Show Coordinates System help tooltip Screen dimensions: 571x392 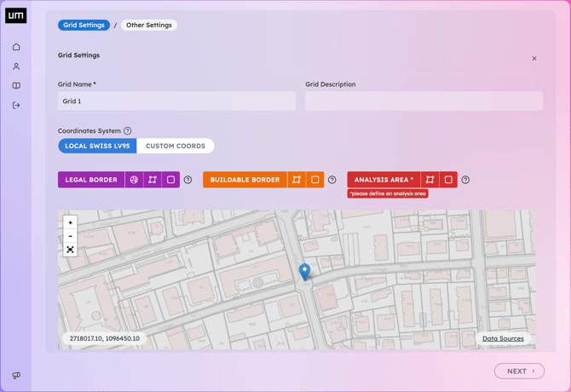[128, 131]
